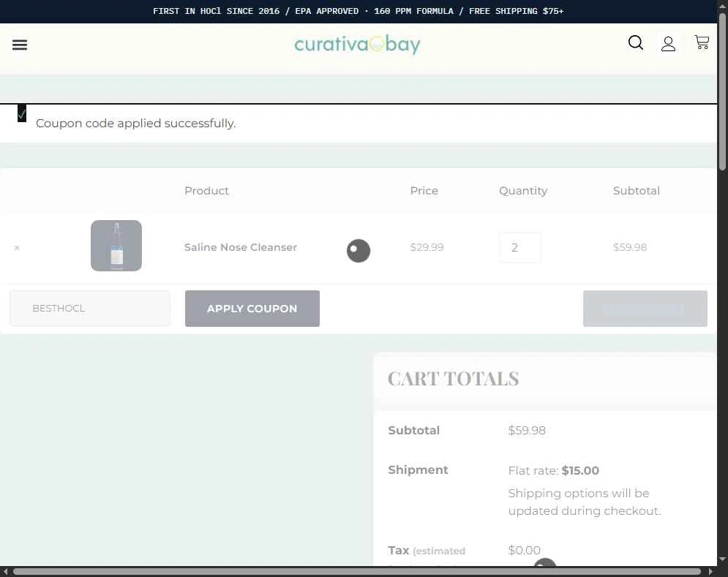Remove Saline Nose Cleanser from cart
728x577 pixels.
(17, 247)
